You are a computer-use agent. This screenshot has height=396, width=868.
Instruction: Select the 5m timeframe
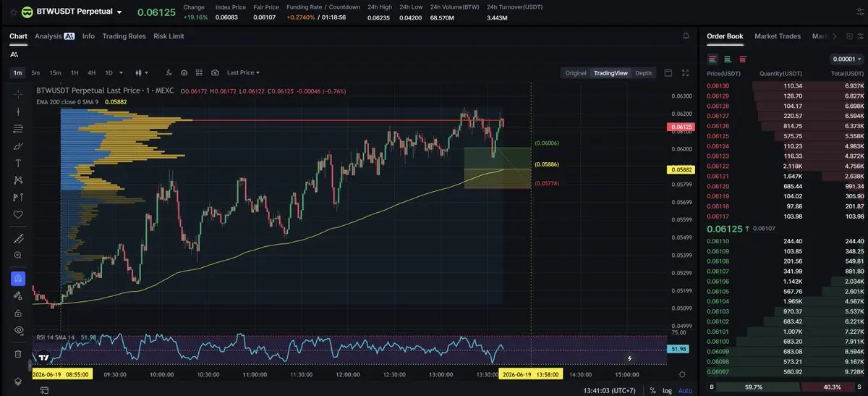pos(35,72)
